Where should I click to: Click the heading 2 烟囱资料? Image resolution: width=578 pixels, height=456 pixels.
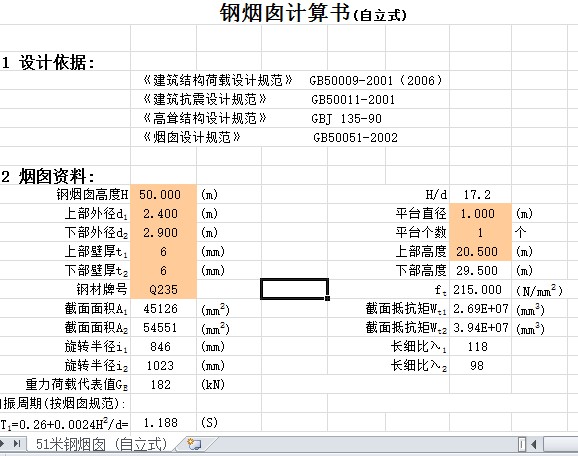[48, 176]
